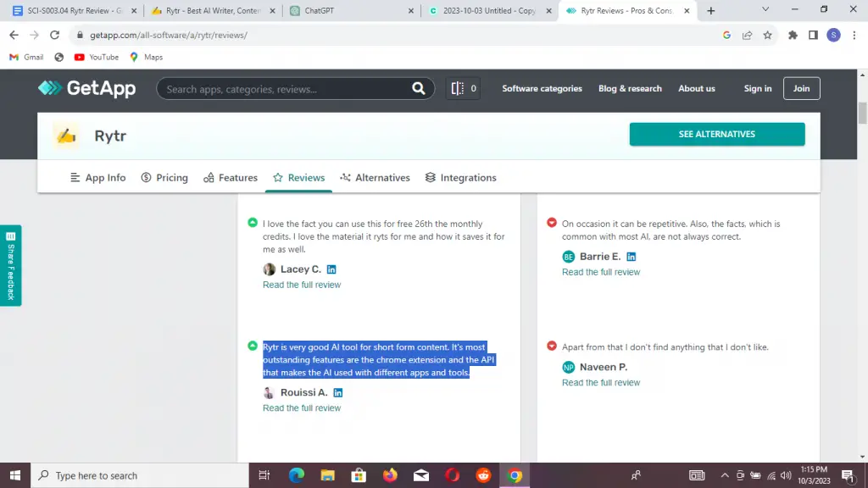
Task: Open Chrome three-dot menu
Action: pos(854,35)
